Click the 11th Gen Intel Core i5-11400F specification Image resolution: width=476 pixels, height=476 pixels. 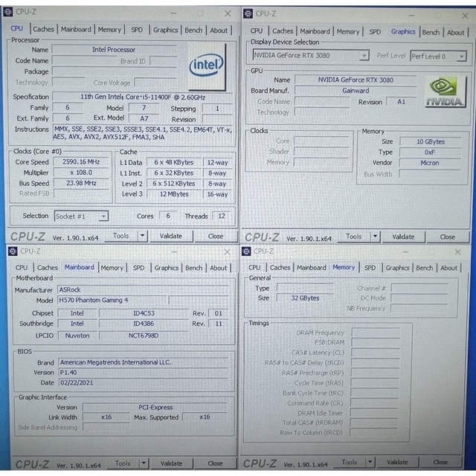(x=143, y=97)
